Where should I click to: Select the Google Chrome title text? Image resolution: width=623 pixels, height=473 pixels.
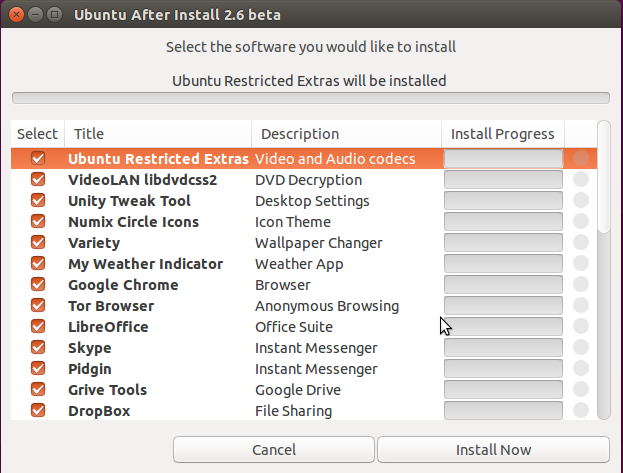pyautogui.click(x=123, y=285)
